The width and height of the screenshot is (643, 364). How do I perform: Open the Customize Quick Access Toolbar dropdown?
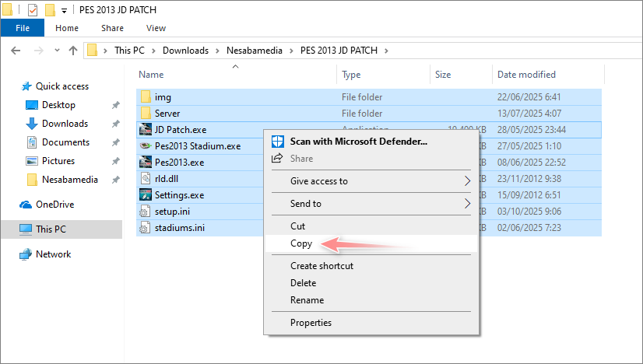(x=63, y=11)
